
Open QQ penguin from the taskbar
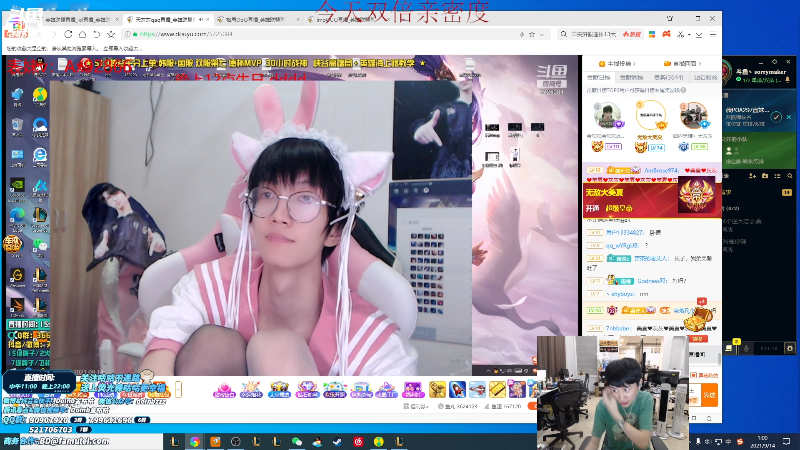[x=317, y=441]
